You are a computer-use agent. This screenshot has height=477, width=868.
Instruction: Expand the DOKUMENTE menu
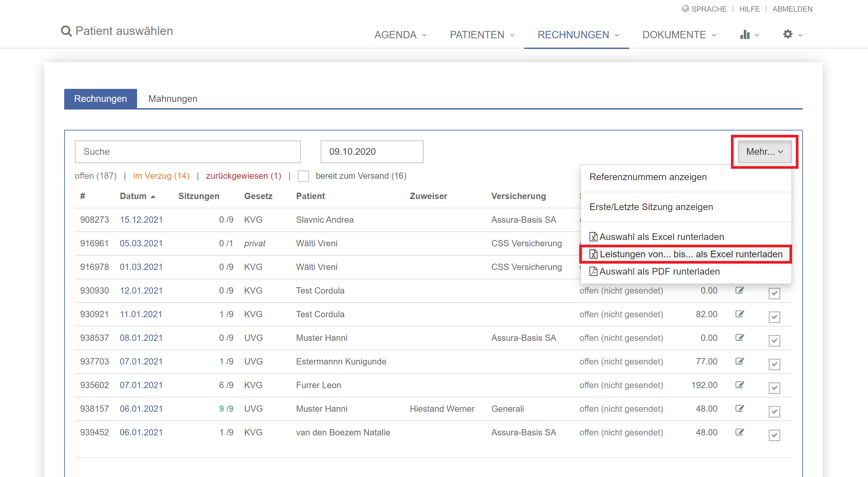[x=679, y=34]
